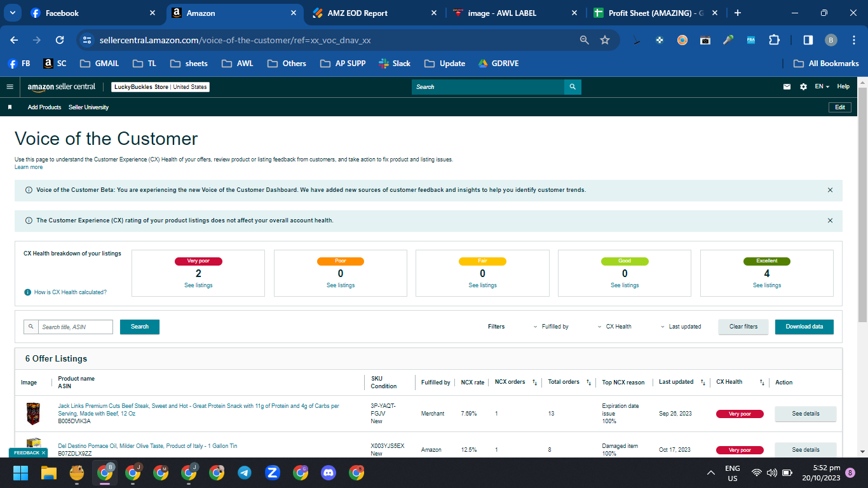Viewport: 868px width, 488px height.
Task: Click the Clear filters button
Action: click(743, 327)
